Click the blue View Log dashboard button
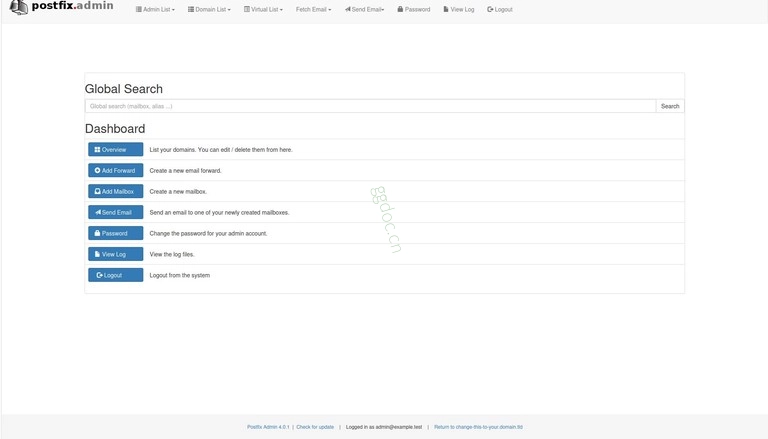This screenshot has height=439, width=768. [x=116, y=254]
